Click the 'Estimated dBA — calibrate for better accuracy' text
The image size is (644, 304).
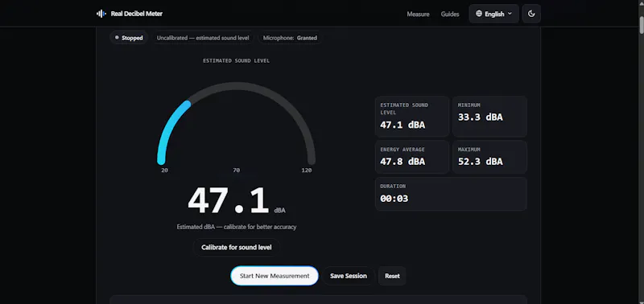coord(237,227)
